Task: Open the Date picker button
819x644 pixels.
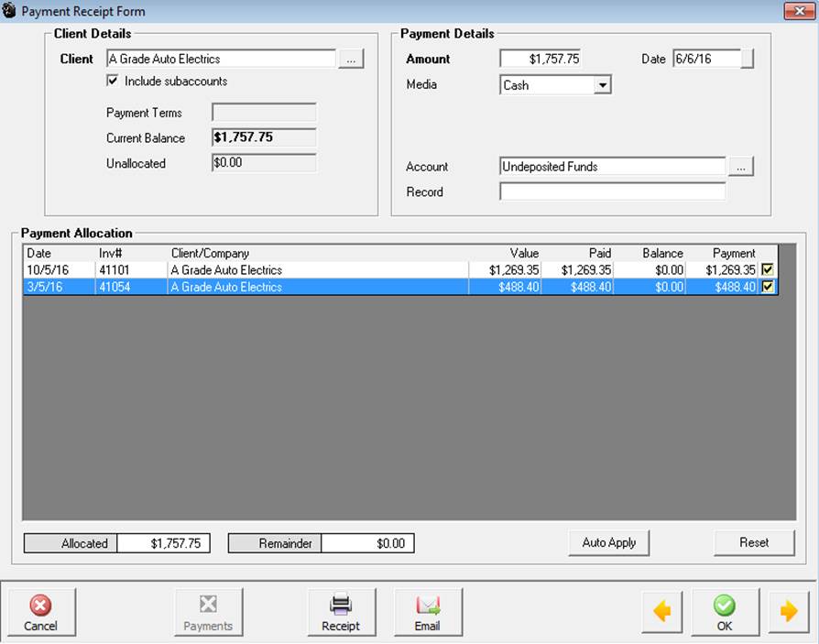Action: [748, 59]
